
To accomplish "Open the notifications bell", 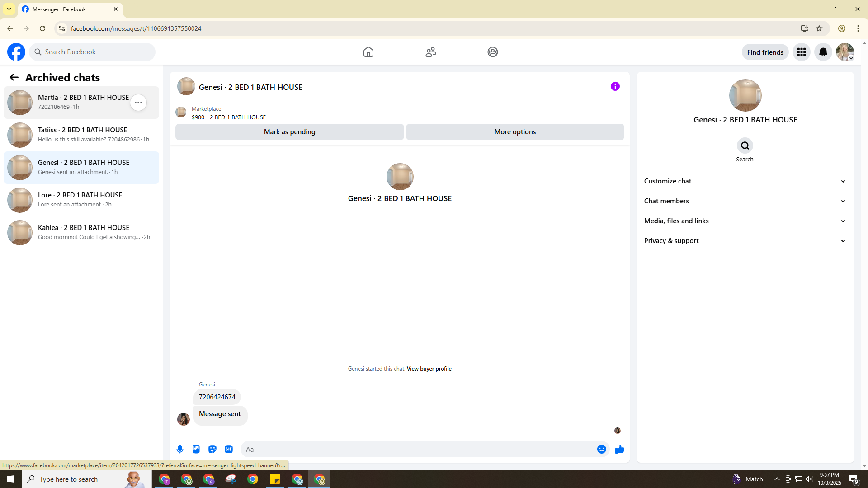I will tap(823, 52).
